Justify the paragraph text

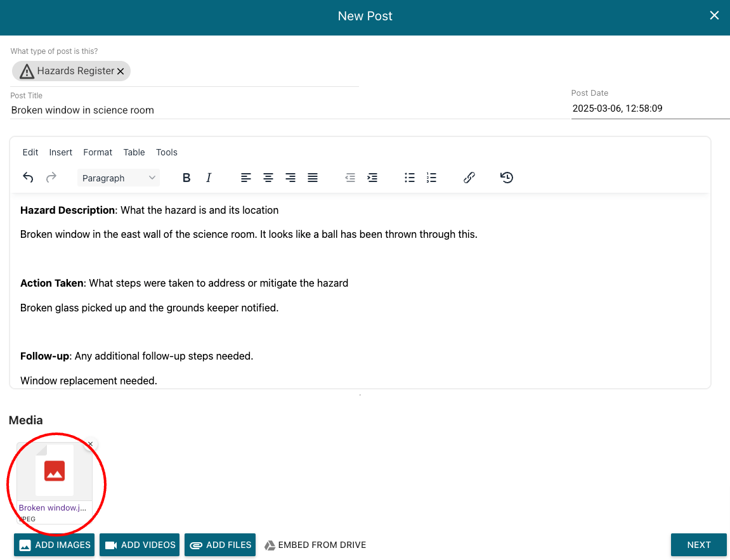click(x=313, y=178)
